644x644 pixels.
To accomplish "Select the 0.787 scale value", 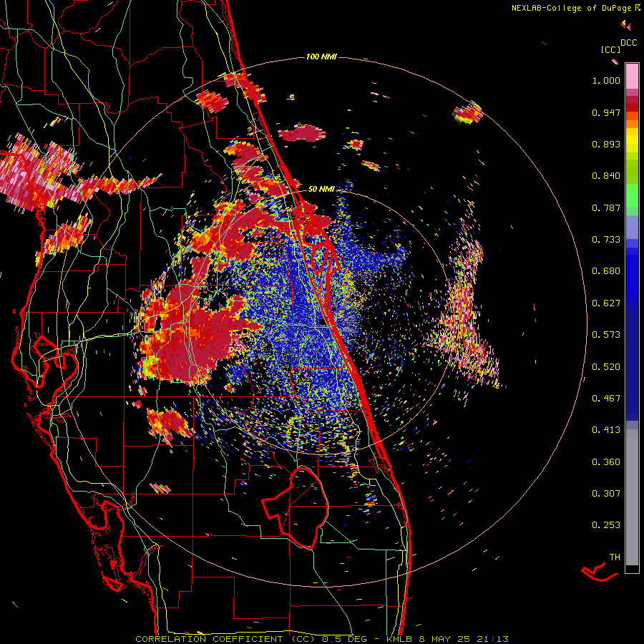I will [x=606, y=208].
